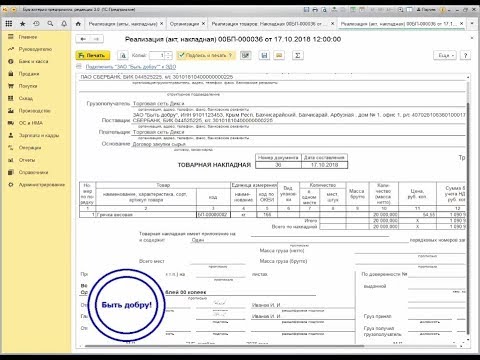Switch to the Организации tab

(x=184, y=24)
